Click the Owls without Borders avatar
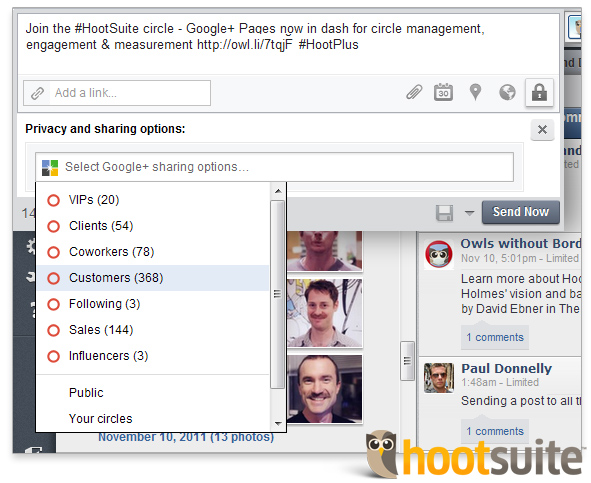 click(439, 255)
